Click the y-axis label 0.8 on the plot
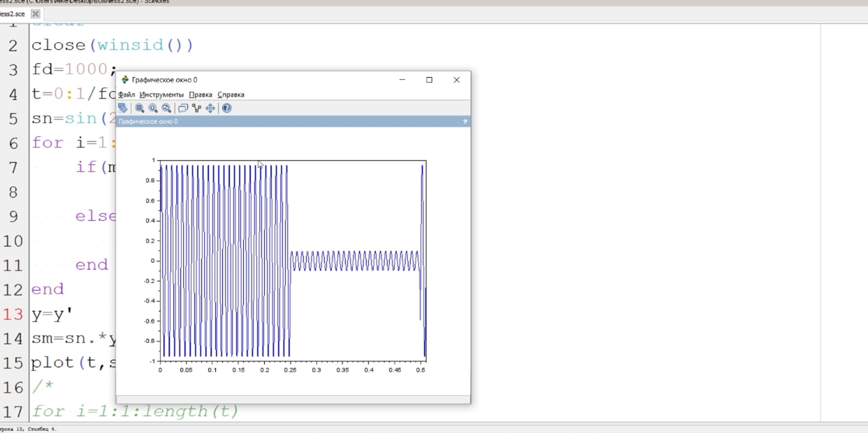This screenshot has width=868, height=433. 150,180
